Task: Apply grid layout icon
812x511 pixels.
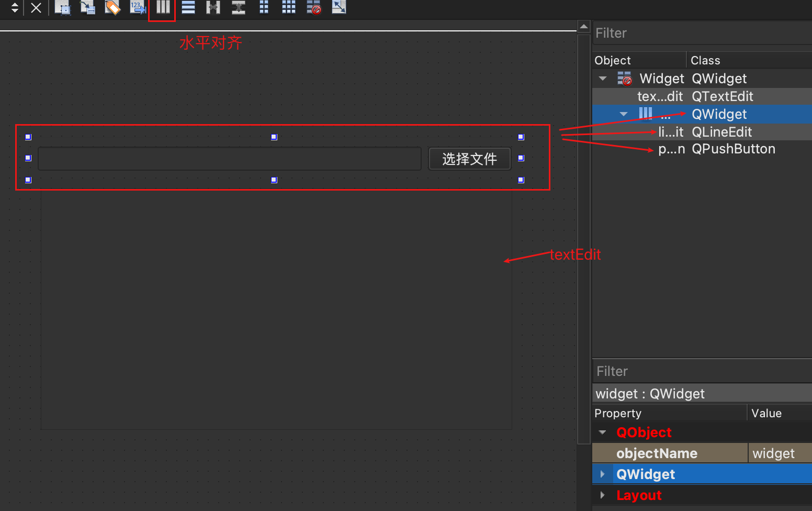Action: point(289,7)
